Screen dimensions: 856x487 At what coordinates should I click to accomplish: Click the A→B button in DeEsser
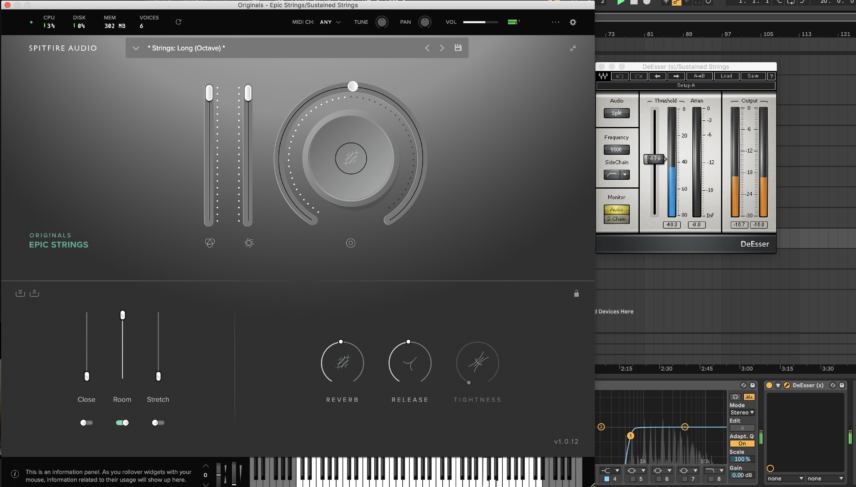coord(699,76)
